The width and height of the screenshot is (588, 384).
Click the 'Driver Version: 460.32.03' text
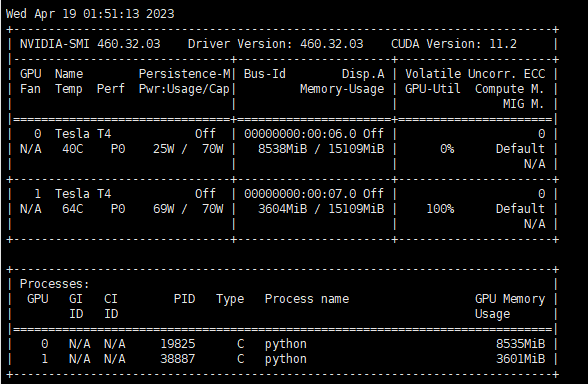276,44
